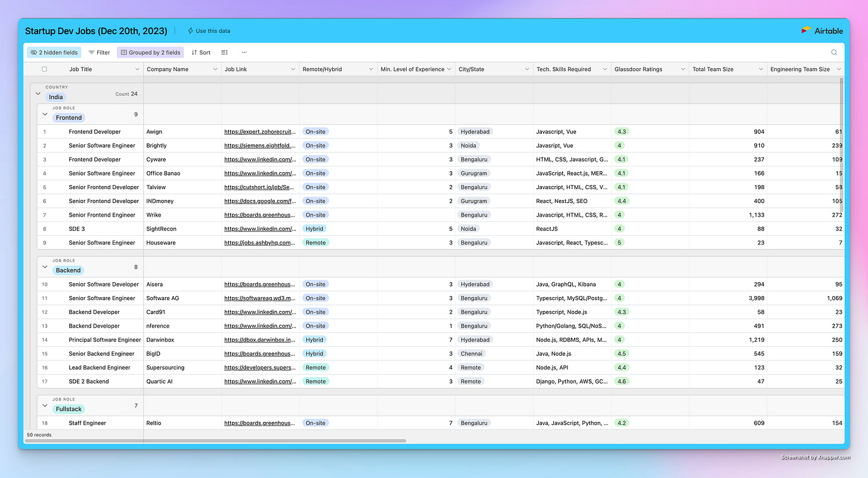Image resolution: width=868 pixels, height=478 pixels.
Task: Click the Hybrid tag for SightRecon
Action: click(314, 229)
